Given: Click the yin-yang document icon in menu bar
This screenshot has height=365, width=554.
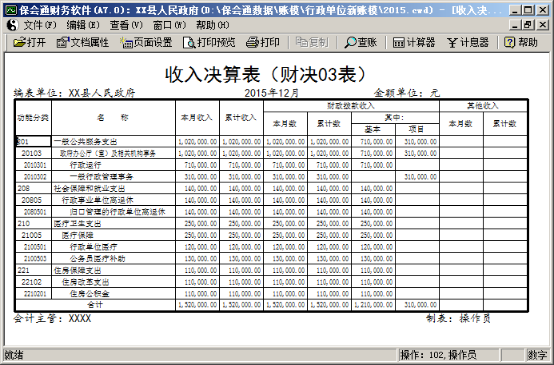Looking at the screenshot, I should click(12, 25).
